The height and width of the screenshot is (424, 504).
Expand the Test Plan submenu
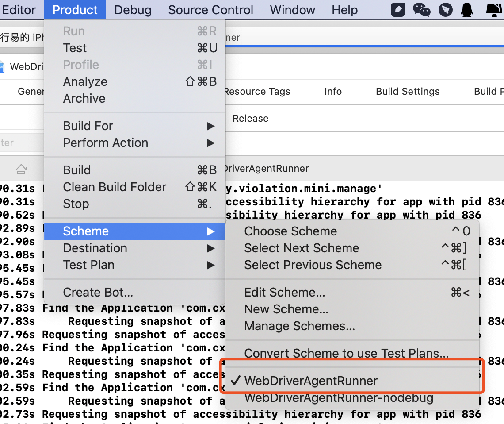tap(135, 265)
